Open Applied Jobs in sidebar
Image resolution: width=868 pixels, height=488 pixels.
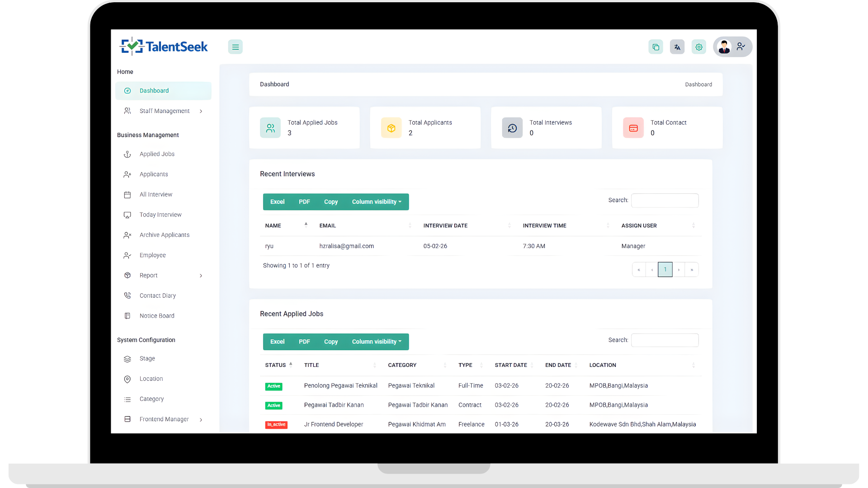pos(157,154)
